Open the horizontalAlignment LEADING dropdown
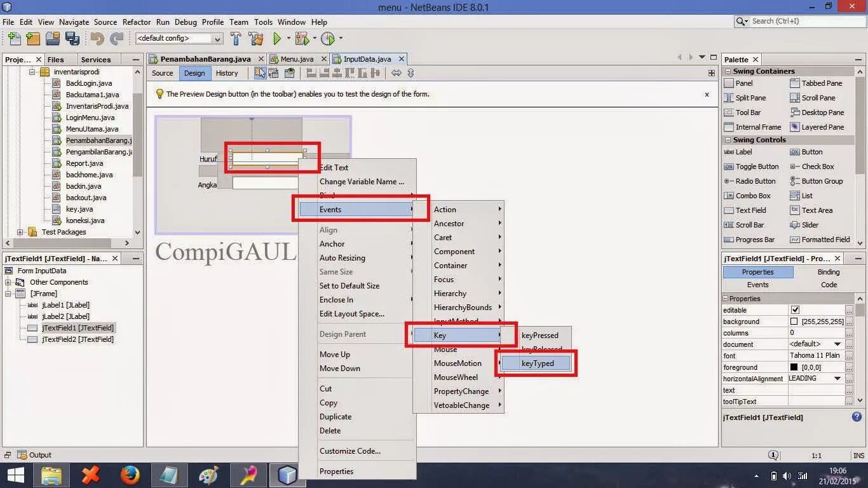Image resolution: width=868 pixels, height=488 pixels. pyautogui.click(x=837, y=379)
